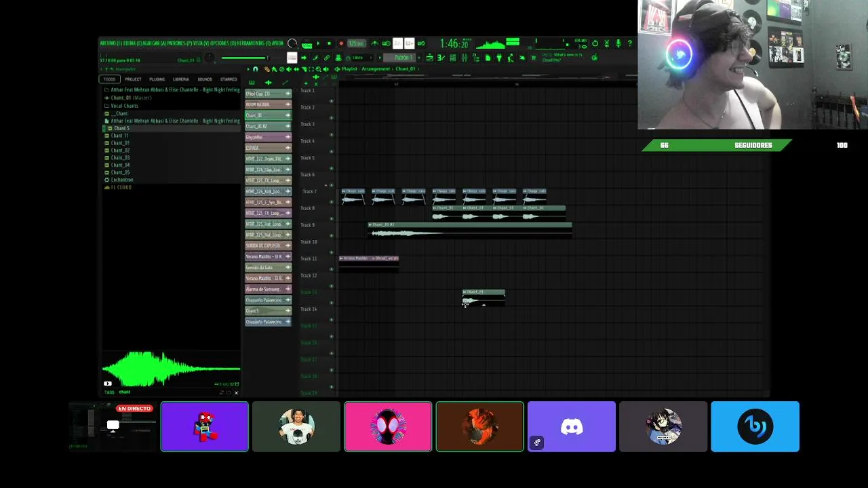Select the magnet snap icon in playlist toolbar

255,69
